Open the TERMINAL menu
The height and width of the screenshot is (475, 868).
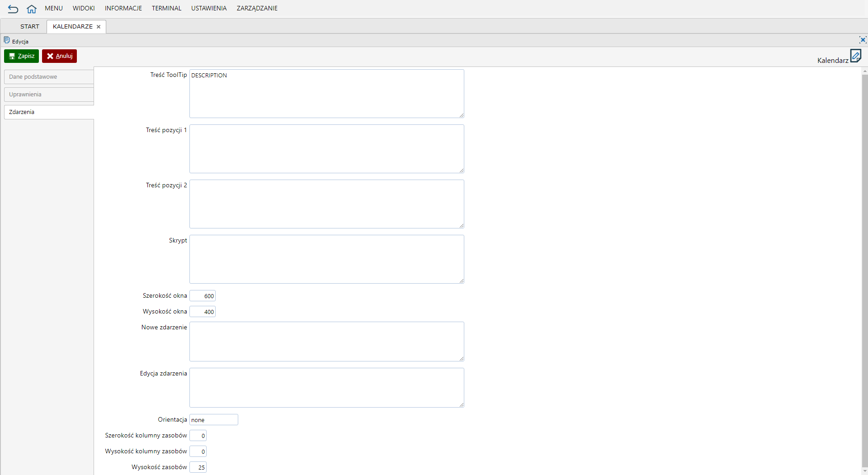tap(166, 8)
